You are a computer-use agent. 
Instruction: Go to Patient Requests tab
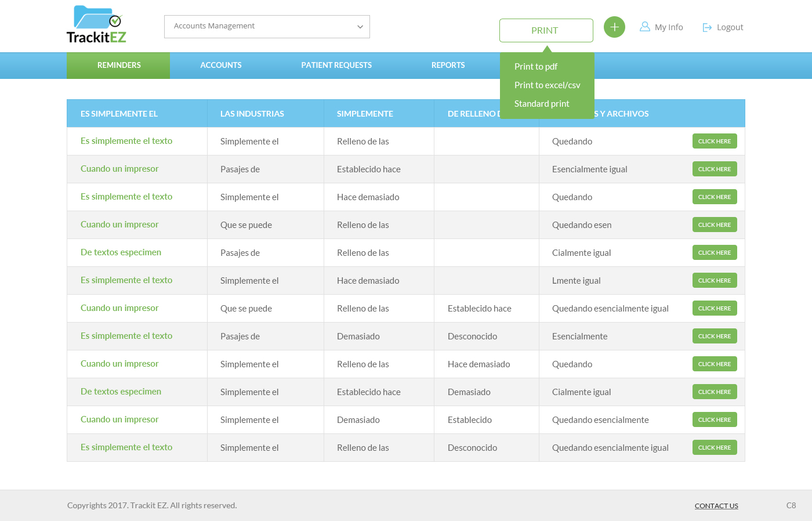336,66
